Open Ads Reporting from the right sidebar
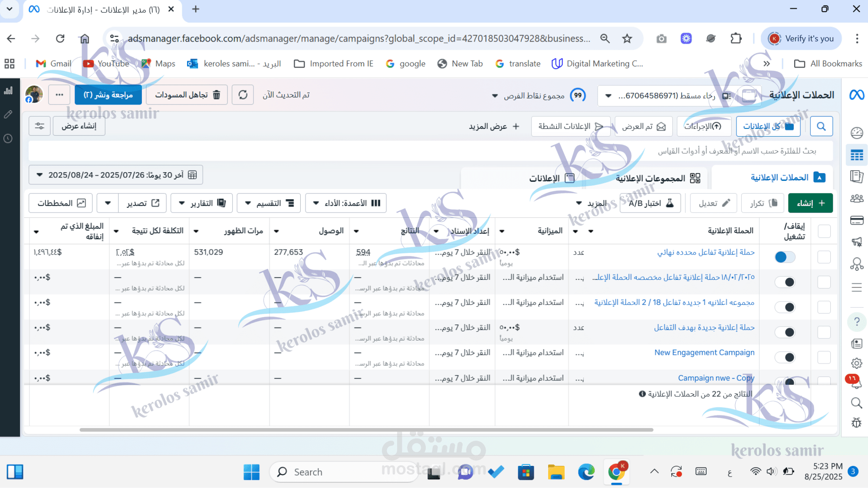Viewport: 868px width, 488px height. 857,177
